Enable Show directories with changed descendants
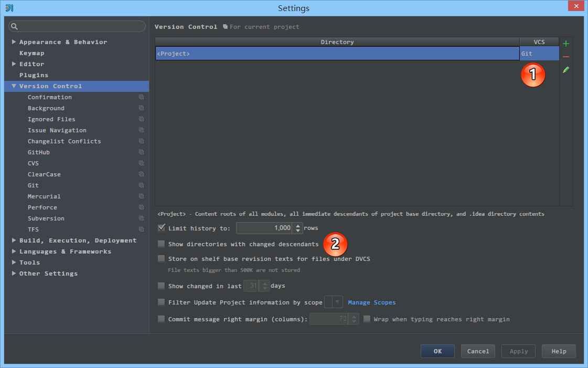588x368 pixels. click(x=162, y=244)
